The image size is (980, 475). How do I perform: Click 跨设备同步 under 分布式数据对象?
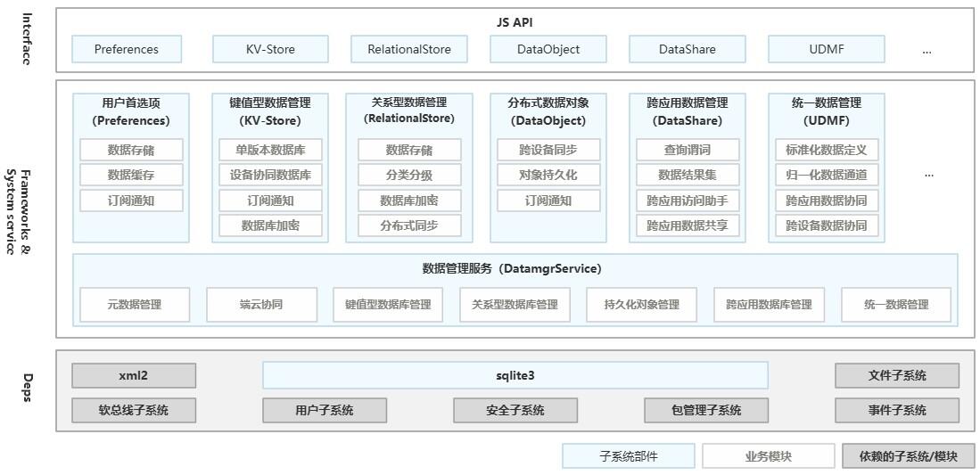point(548,150)
